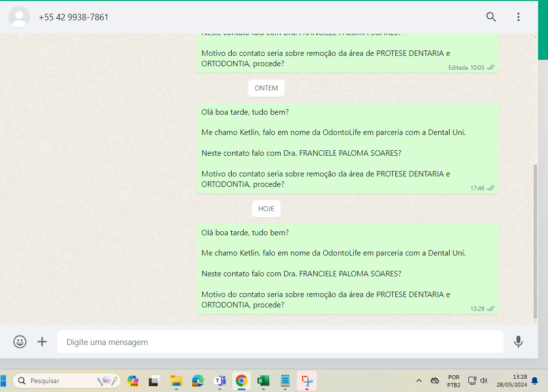The height and width of the screenshot is (392, 548).
Task: Open contact profile picture avatar
Action: point(19,17)
